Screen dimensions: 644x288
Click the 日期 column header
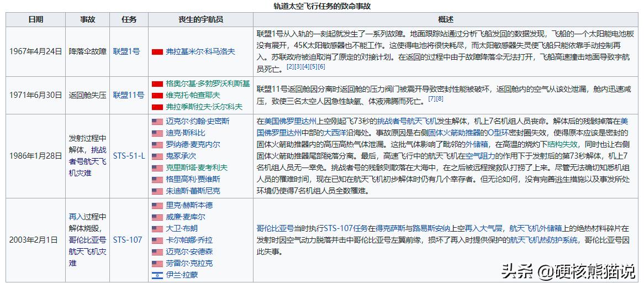click(35, 19)
